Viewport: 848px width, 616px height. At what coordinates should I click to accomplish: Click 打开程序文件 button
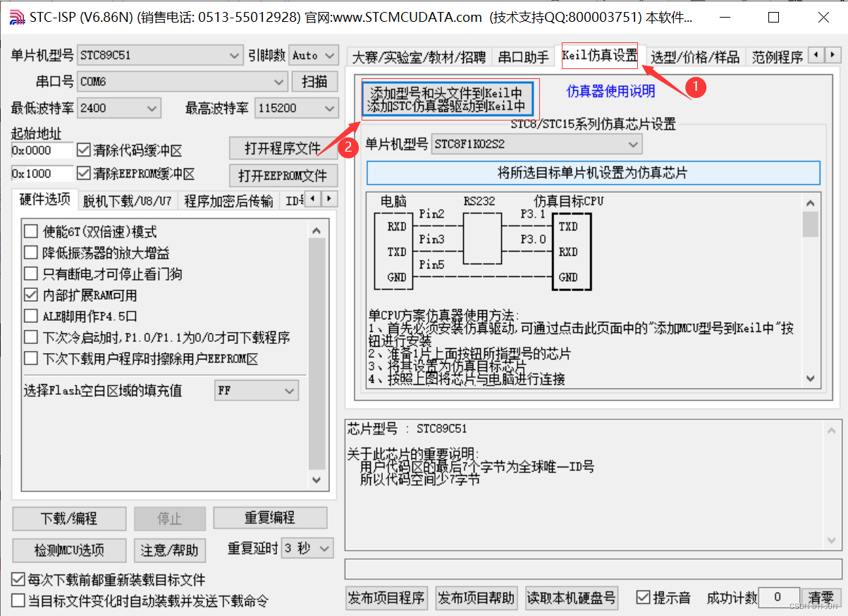(x=283, y=149)
